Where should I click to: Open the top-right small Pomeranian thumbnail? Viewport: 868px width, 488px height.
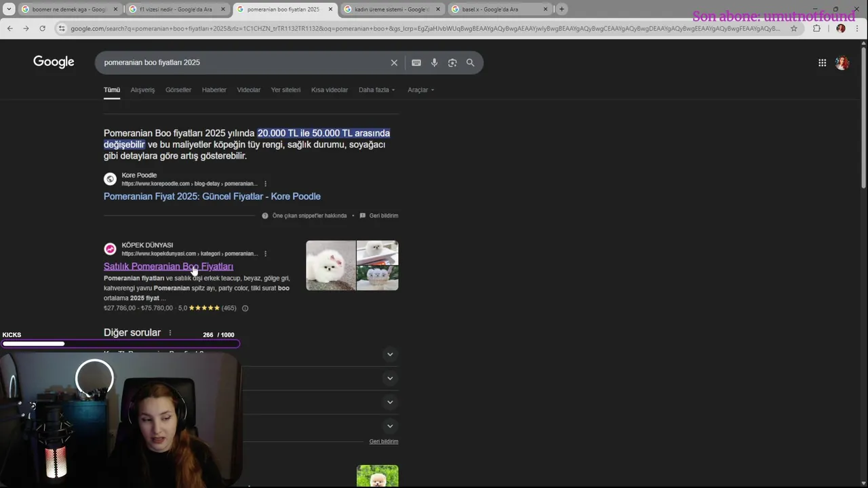378,253
